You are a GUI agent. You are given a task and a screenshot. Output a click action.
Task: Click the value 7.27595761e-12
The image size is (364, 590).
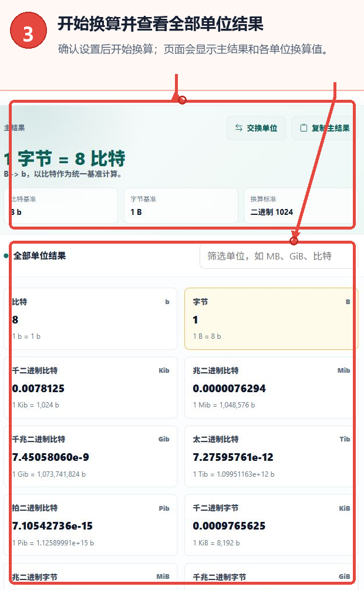coord(233,457)
